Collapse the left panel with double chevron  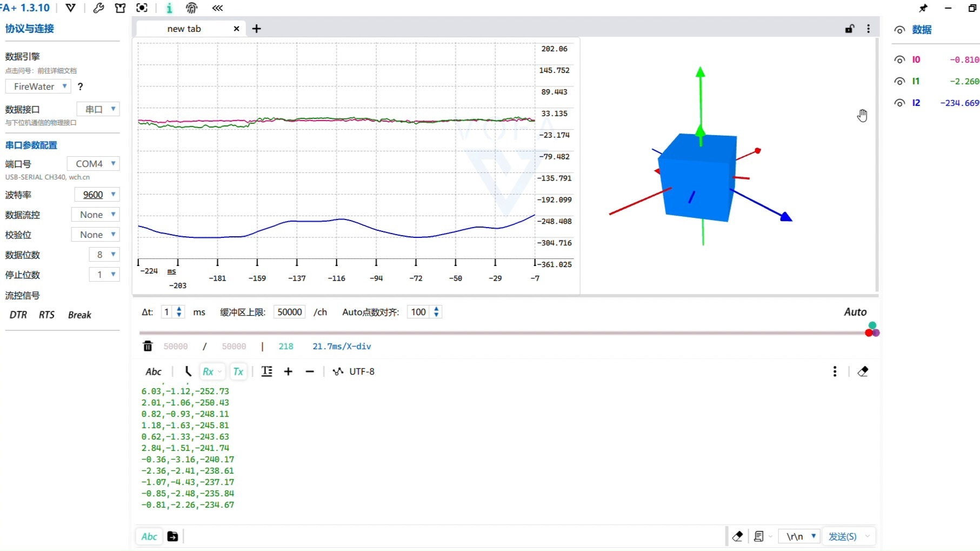(x=217, y=8)
